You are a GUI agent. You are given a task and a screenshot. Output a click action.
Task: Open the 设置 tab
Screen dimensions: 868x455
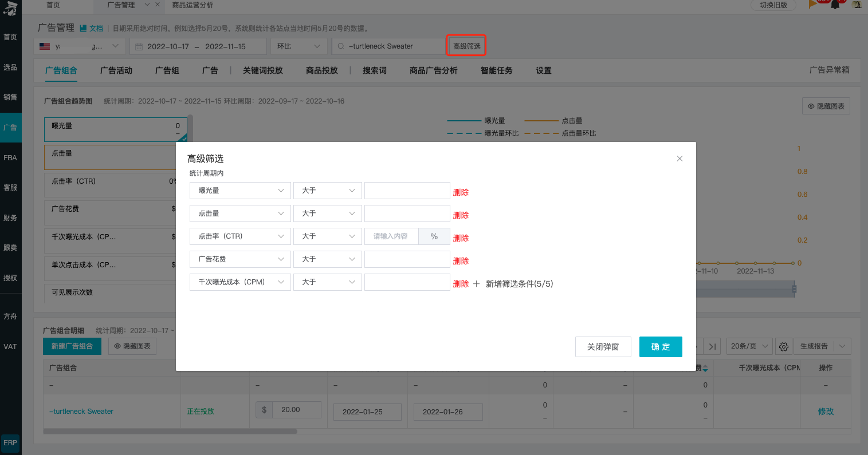click(x=544, y=70)
